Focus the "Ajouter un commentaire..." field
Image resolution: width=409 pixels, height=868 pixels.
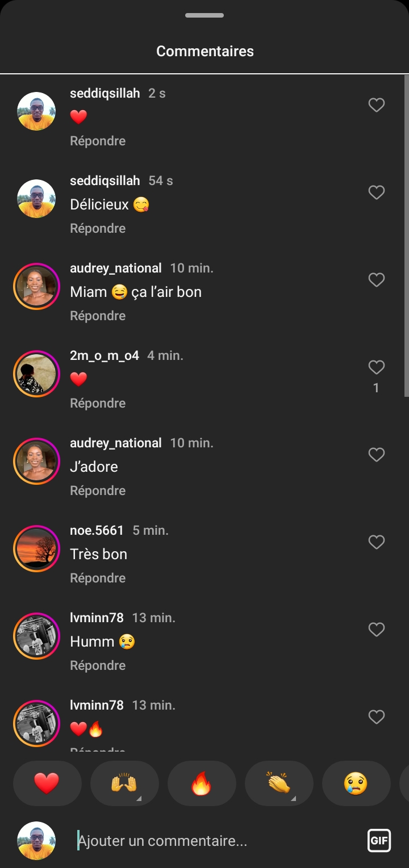pos(216,841)
